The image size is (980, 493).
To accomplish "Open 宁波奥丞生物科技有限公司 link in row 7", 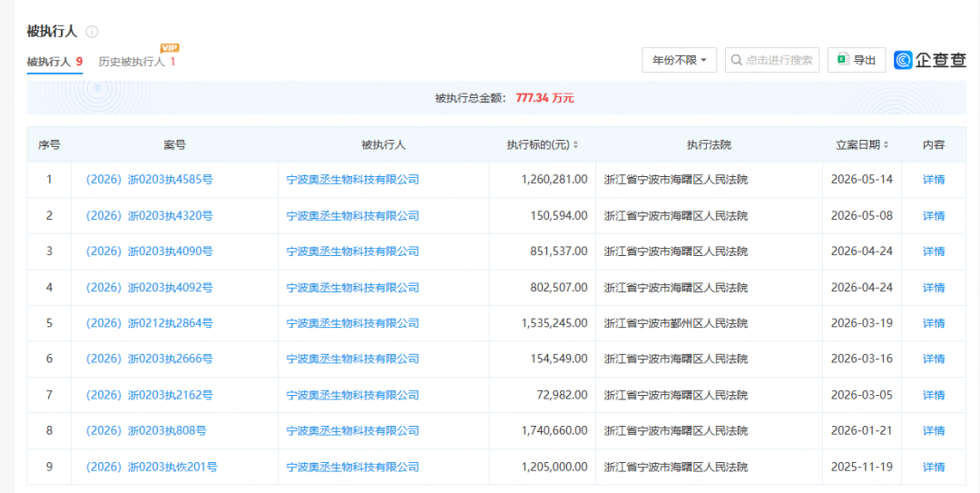I will tap(352, 396).
